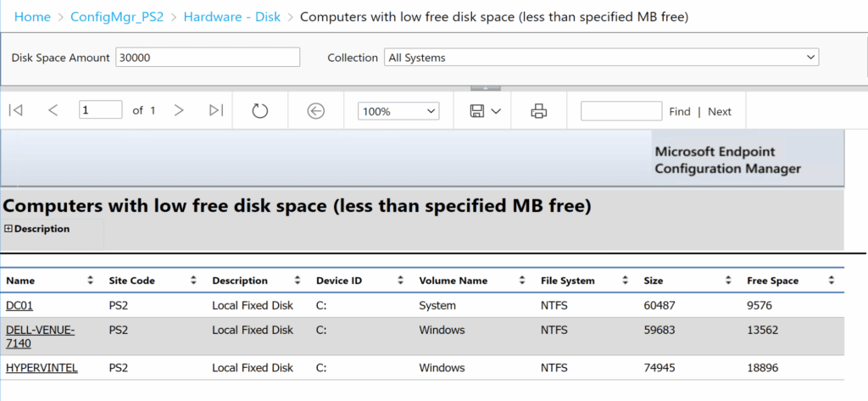Sort the table by Name column
The width and height of the screenshot is (868, 401).
[x=91, y=281]
